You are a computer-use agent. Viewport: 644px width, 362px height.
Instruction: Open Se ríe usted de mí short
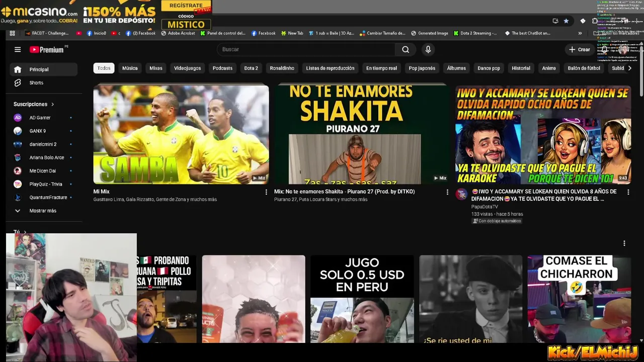[471, 299]
